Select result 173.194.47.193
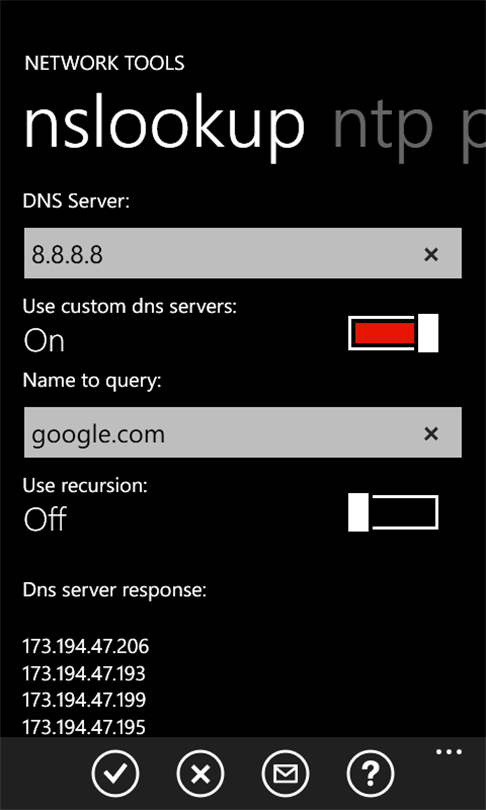 [84, 674]
